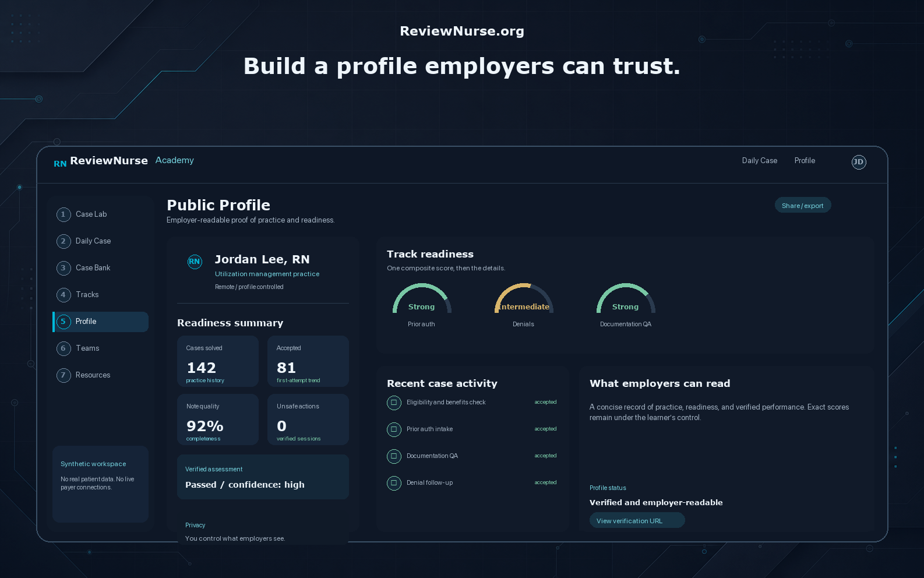Click the step 3 circle for Case Bank
The height and width of the screenshot is (578, 924).
64,268
